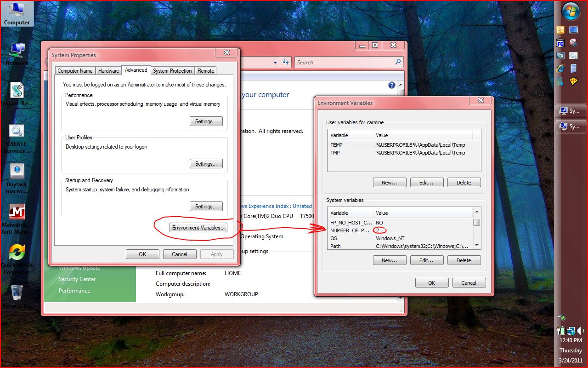
Task: Launch the Snipping Tool scissors icon
Action: click(x=573, y=43)
